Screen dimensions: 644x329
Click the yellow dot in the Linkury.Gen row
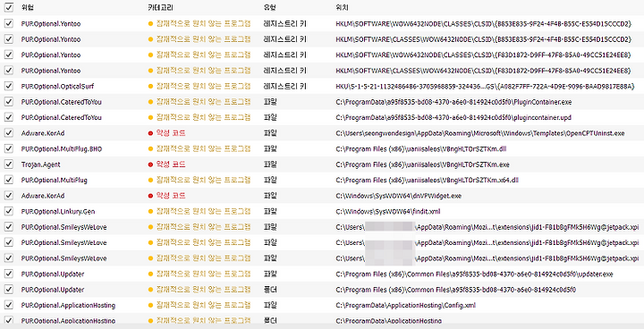tap(150, 212)
